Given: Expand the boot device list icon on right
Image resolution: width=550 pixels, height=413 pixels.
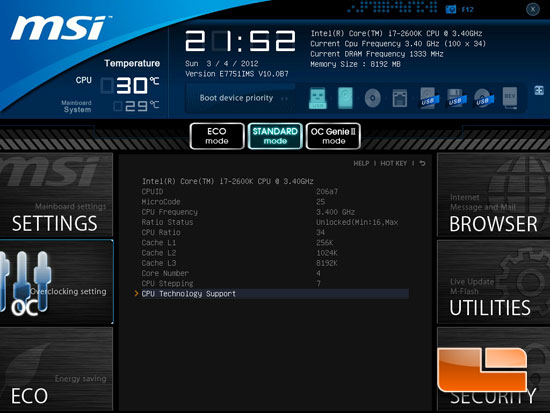Looking at the screenshot, I should pyautogui.click(x=539, y=91).
